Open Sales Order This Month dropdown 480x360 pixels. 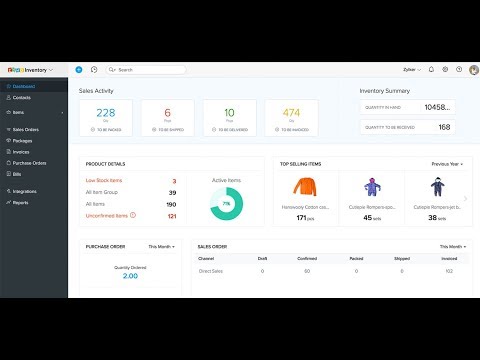click(x=453, y=247)
